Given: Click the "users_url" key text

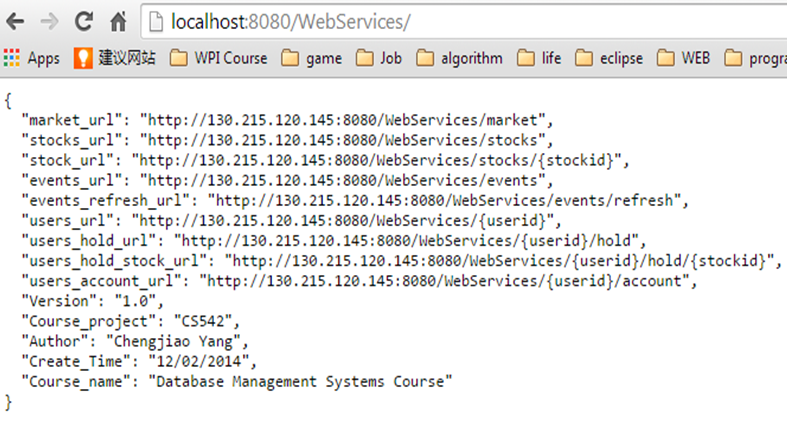Looking at the screenshot, I should pyautogui.click(x=68, y=221).
